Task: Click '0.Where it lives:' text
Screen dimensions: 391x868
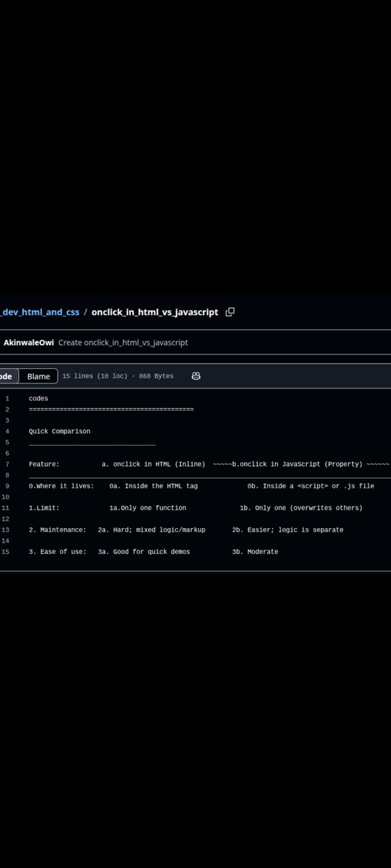Action: pos(61,486)
